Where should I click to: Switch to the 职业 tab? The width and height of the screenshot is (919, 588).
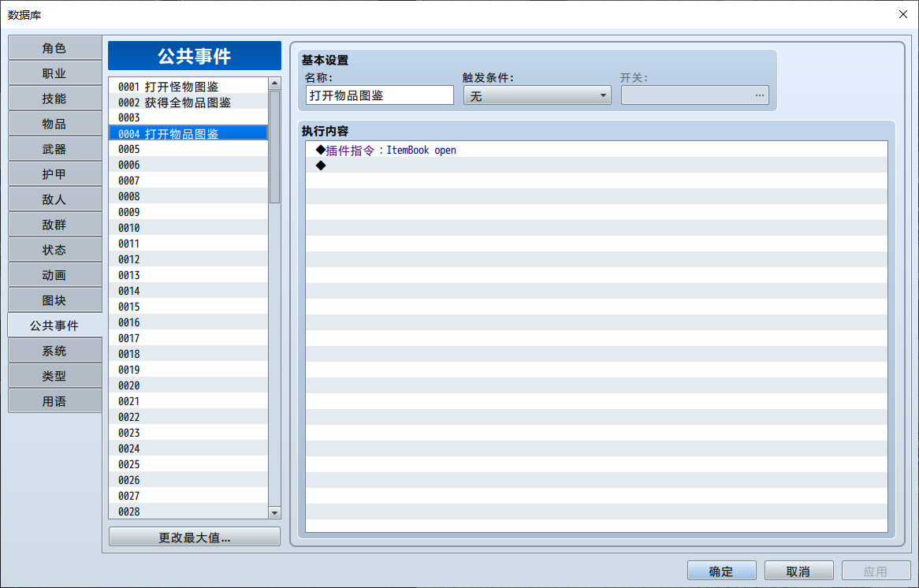[x=54, y=73]
